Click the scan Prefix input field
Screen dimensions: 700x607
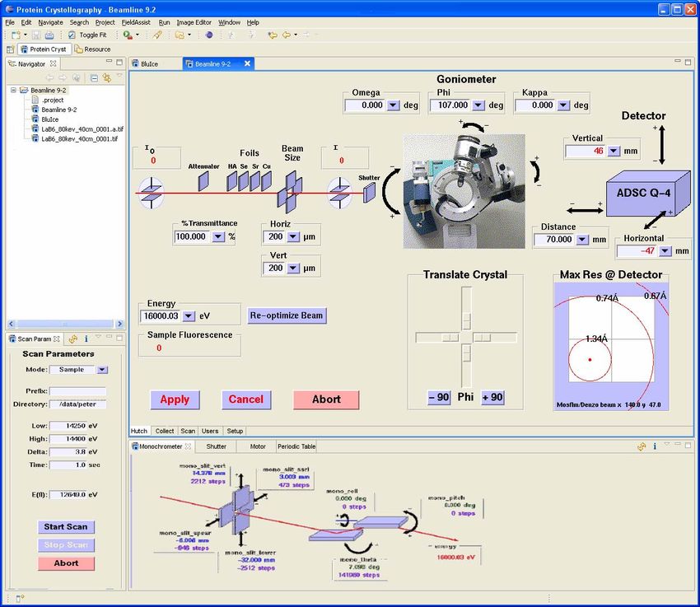pyautogui.click(x=77, y=391)
